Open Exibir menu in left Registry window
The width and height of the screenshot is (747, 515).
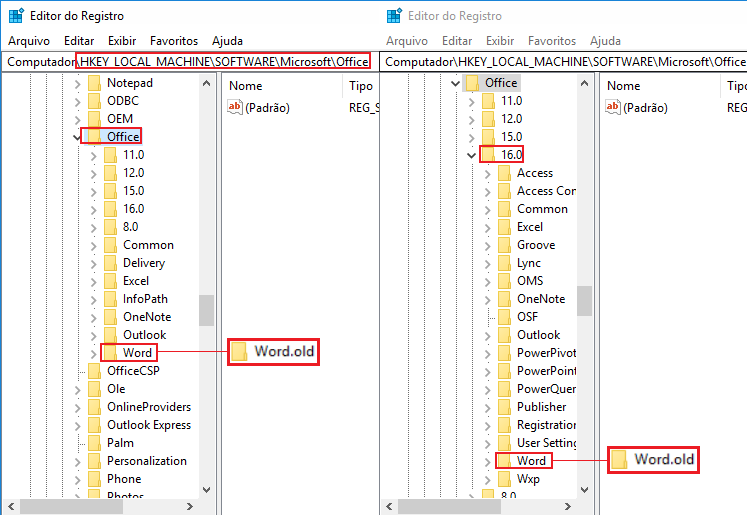point(122,41)
